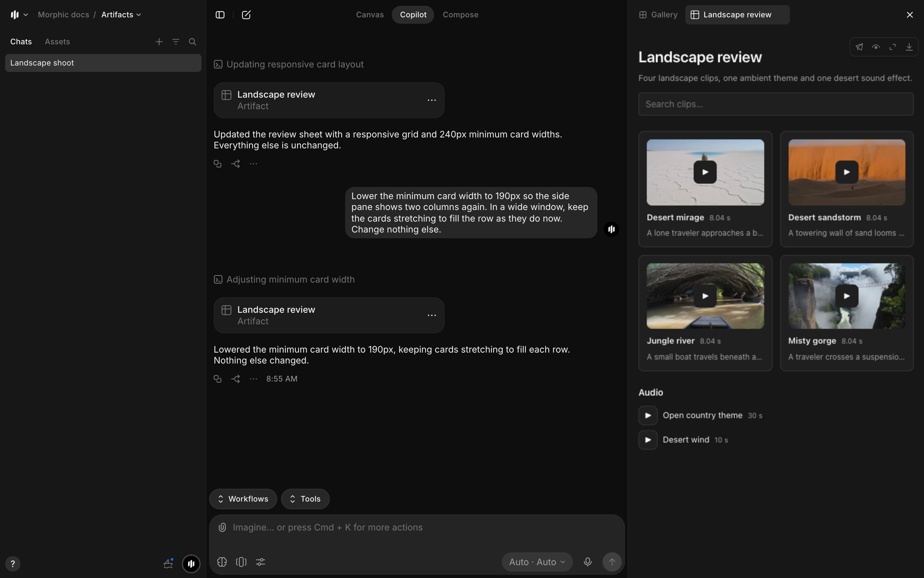Open the second Landscape review artifact card
Image resolution: width=924 pixels, height=578 pixels.
pyautogui.click(x=329, y=315)
